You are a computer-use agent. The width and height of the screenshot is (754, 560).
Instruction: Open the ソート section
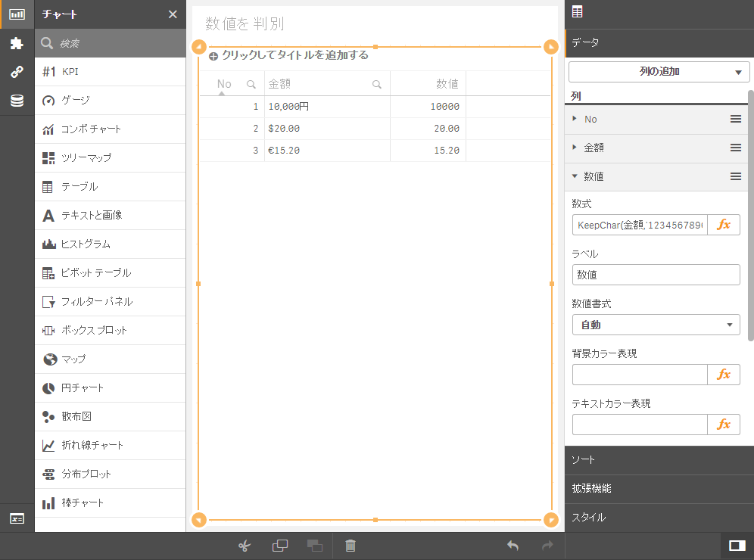click(659, 459)
